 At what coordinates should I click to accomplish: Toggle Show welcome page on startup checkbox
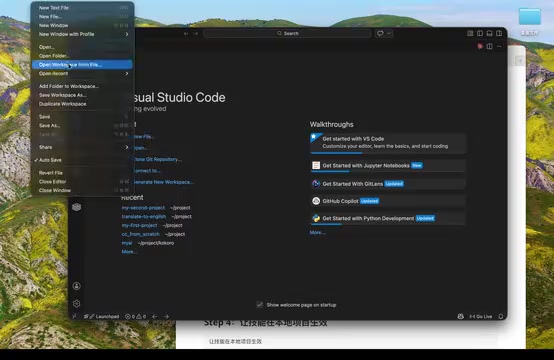tap(260, 305)
